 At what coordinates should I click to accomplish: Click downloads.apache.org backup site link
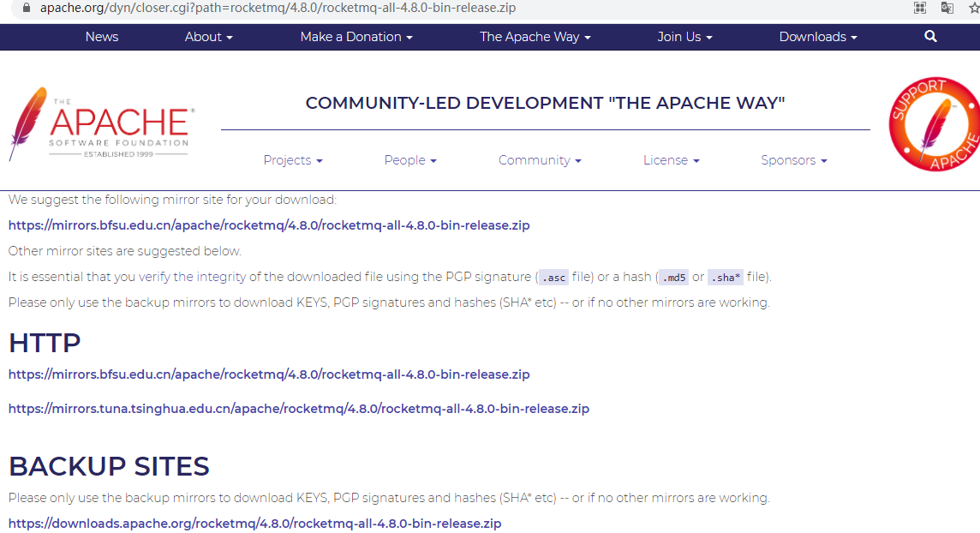255,524
